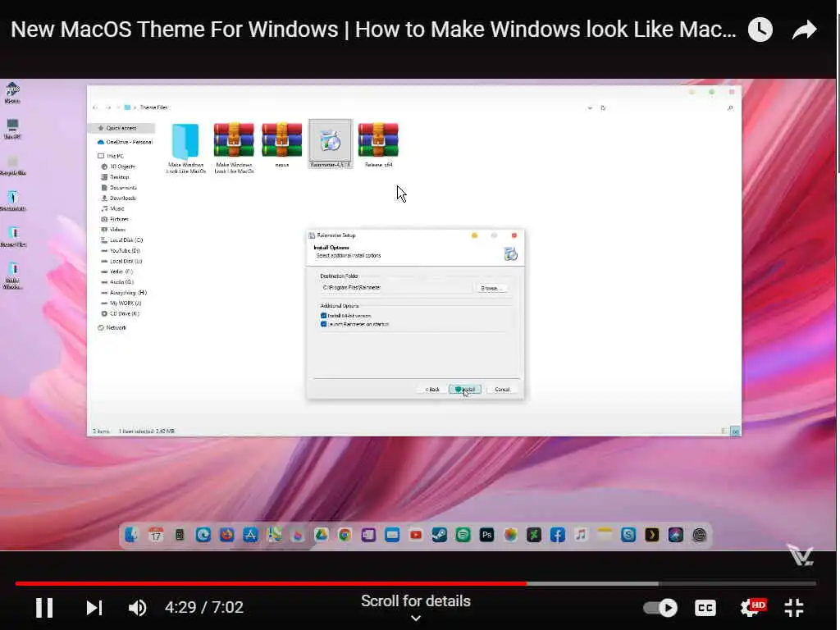Click the Explorer search icon

(730, 107)
